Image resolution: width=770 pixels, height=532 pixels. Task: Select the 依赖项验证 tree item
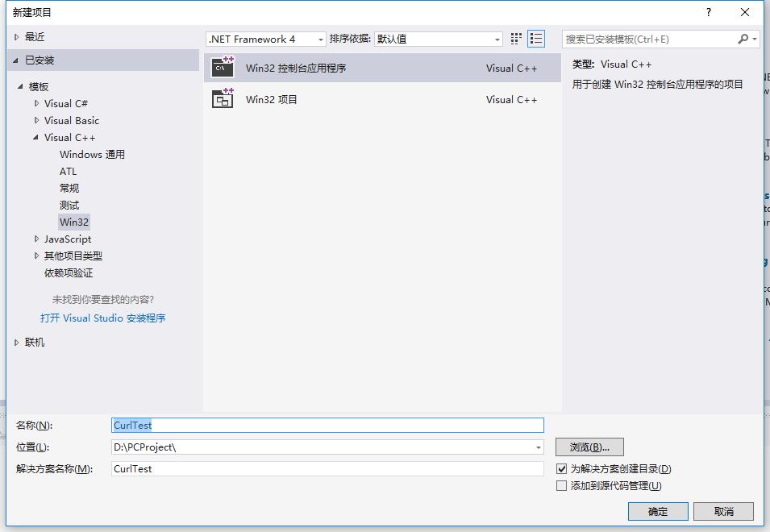(69, 273)
